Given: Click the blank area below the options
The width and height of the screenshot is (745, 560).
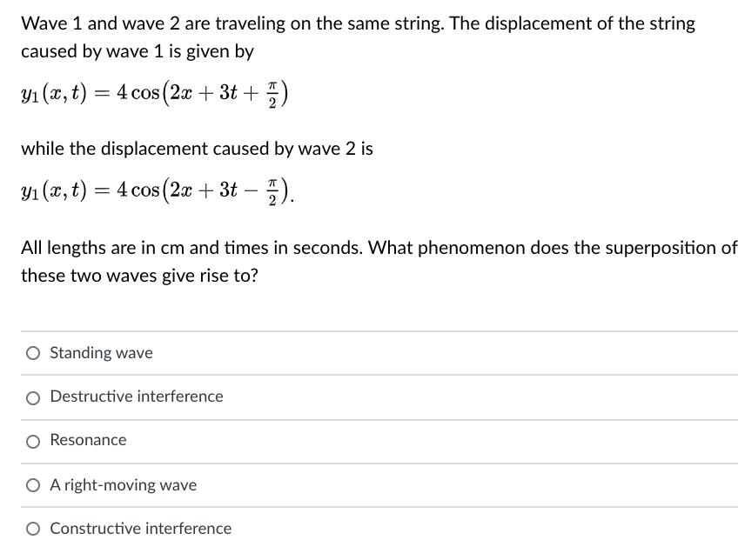Looking at the screenshot, I should click(x=372, y=552).
